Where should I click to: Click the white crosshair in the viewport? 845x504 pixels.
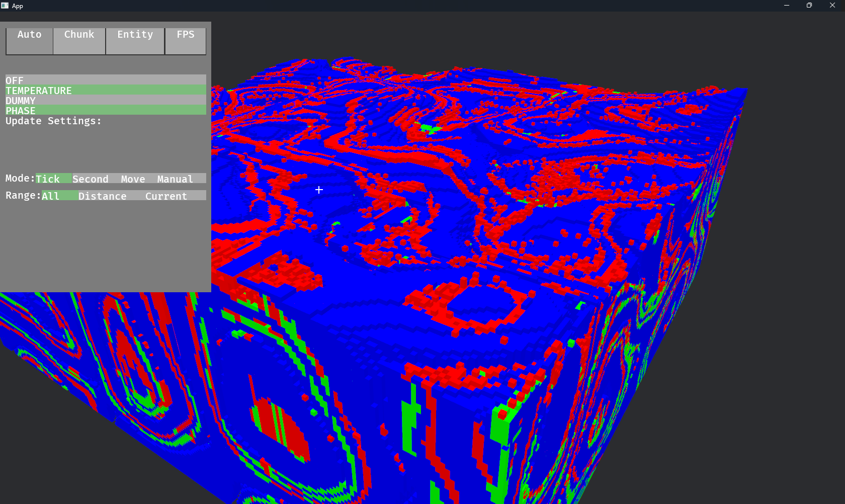(x=319, y=190)
